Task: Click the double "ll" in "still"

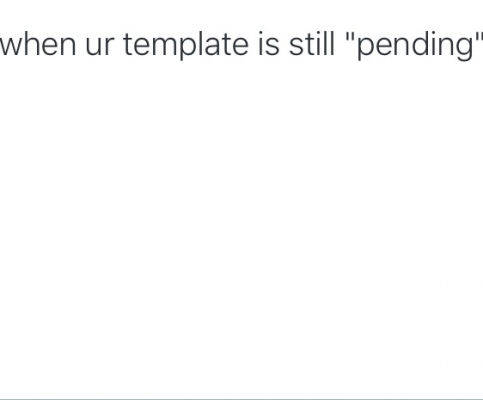Action: tap(327, 44)
